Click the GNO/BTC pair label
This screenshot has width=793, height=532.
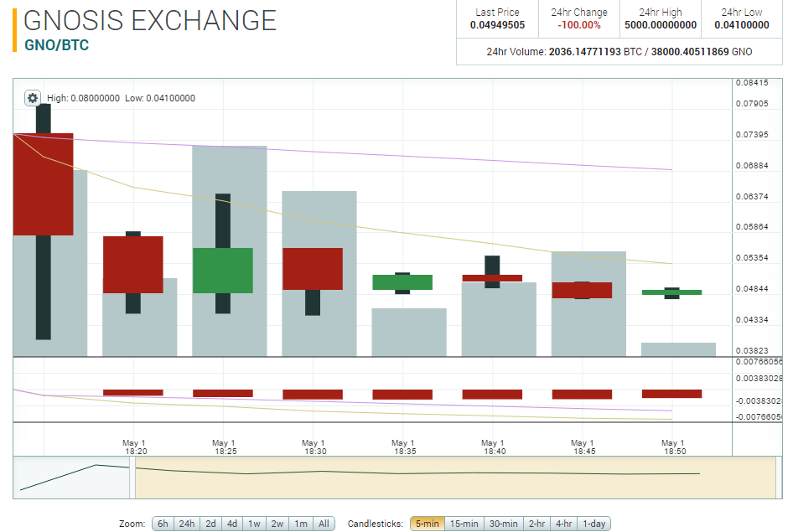[x=57, y=45]
